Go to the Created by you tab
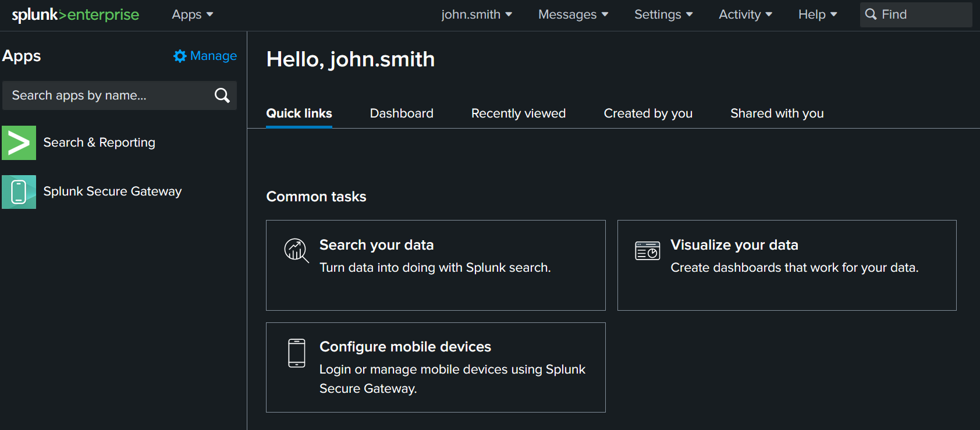This screenshot has width=980, height=430. (x=648, y=113)
